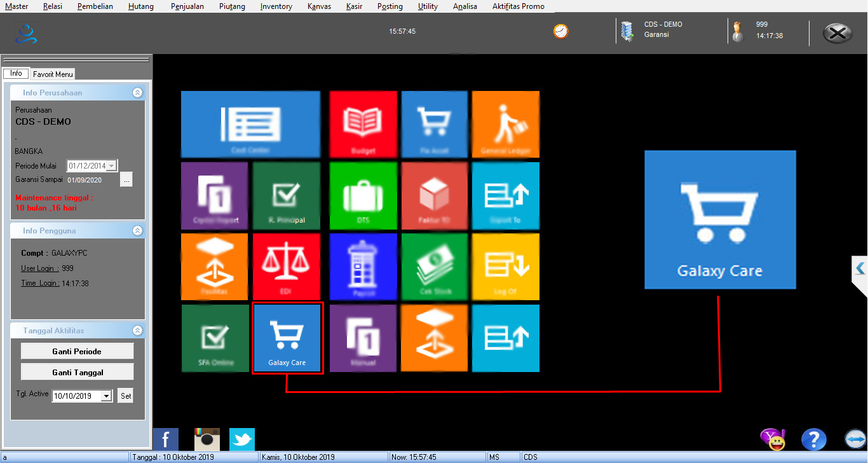
Task: Switch to the Favorit Menu tab
Action: tap(53, 74)
